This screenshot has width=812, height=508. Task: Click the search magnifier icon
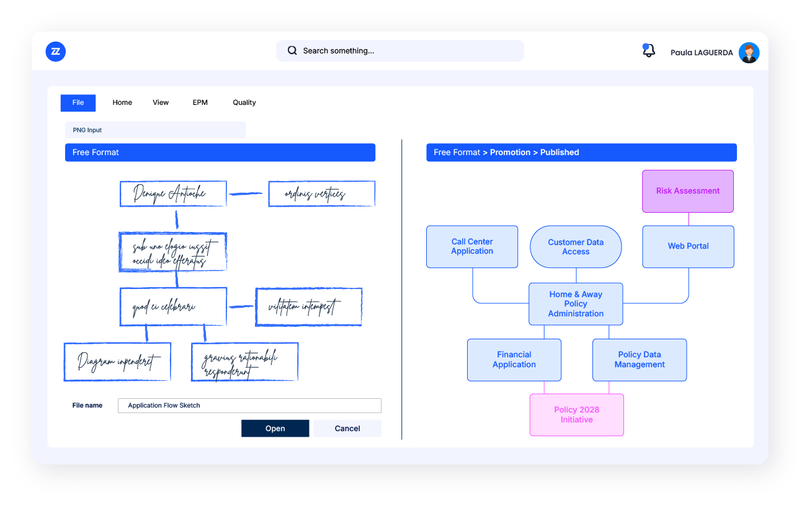(292, 50)
